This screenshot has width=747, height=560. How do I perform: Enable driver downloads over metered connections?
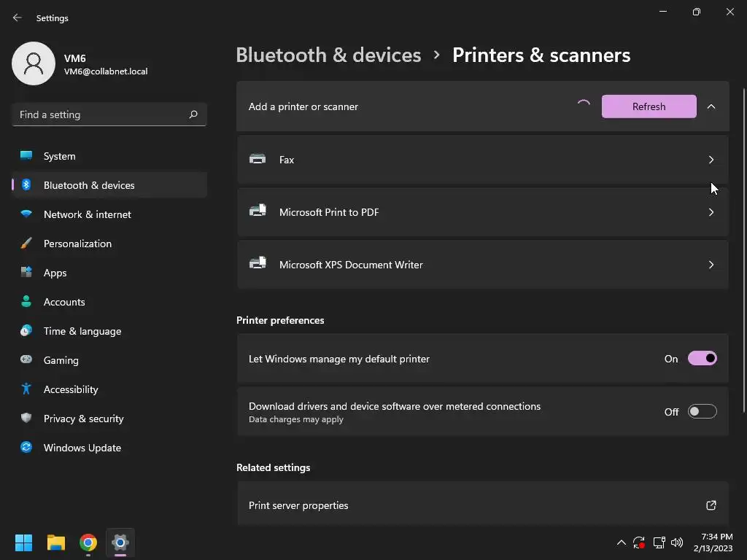[x=702, y=412]
